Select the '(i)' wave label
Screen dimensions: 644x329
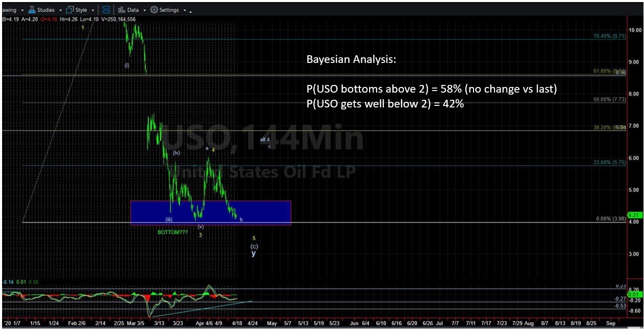126,65
